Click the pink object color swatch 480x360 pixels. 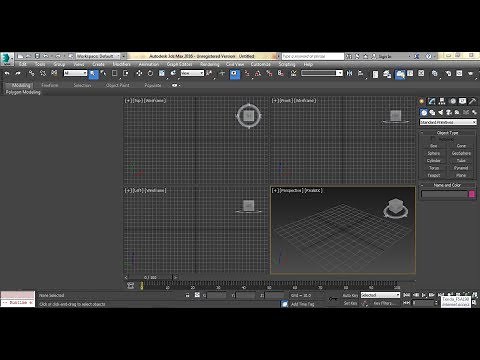pos(472,194)
